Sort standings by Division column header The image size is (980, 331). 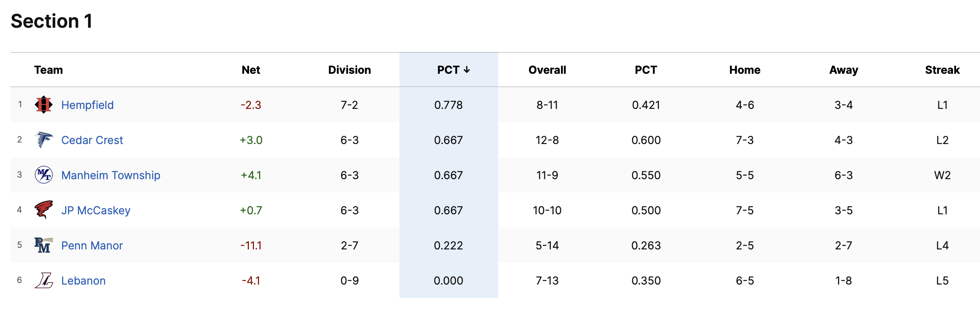[x=350, y=70]
